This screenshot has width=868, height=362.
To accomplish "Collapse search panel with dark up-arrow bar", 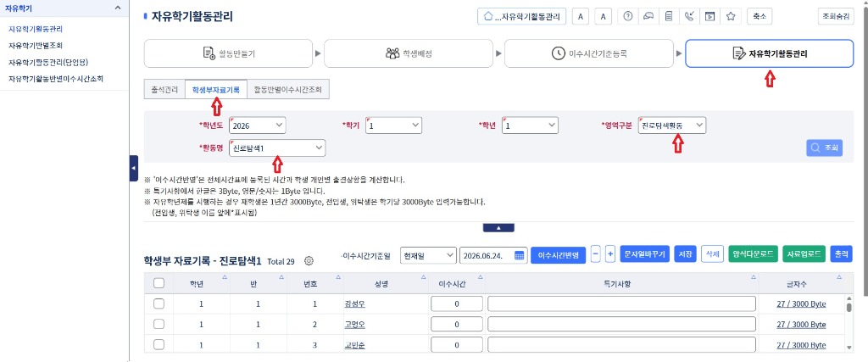I will point(498,227).
